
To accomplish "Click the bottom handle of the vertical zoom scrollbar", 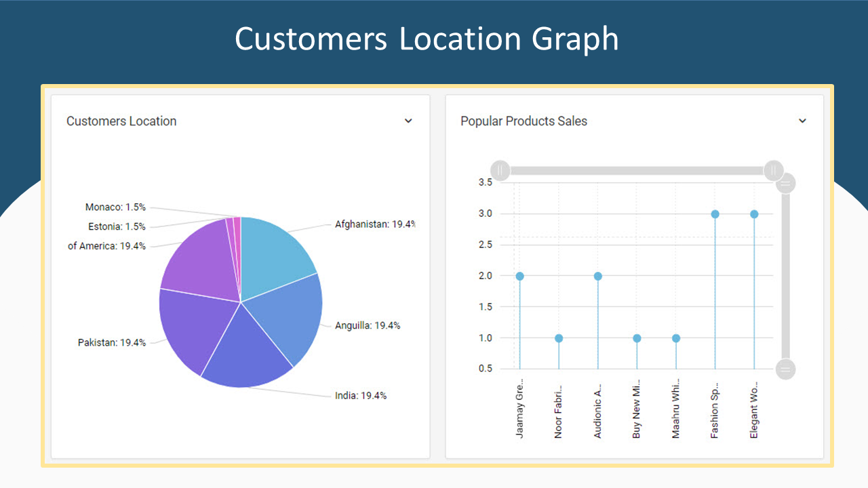I will [x=785, y=369].
